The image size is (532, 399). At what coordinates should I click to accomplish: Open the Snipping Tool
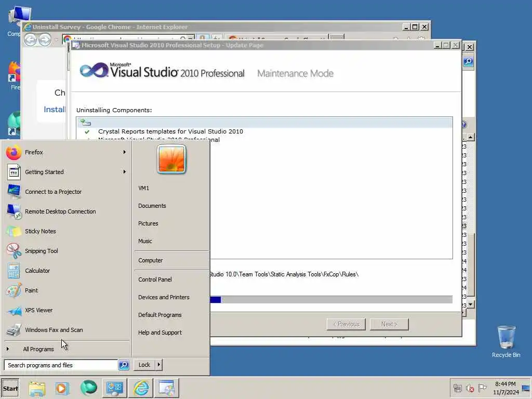coord(66,251)
